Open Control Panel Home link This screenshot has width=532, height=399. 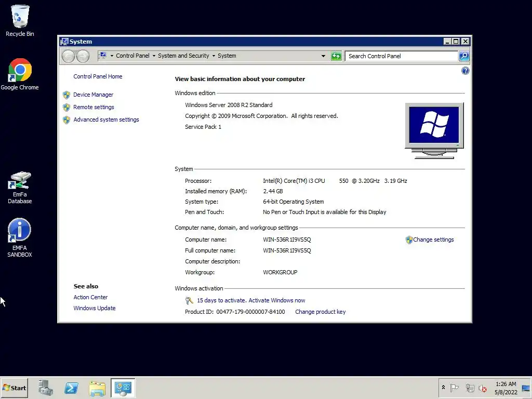[98, 76]
